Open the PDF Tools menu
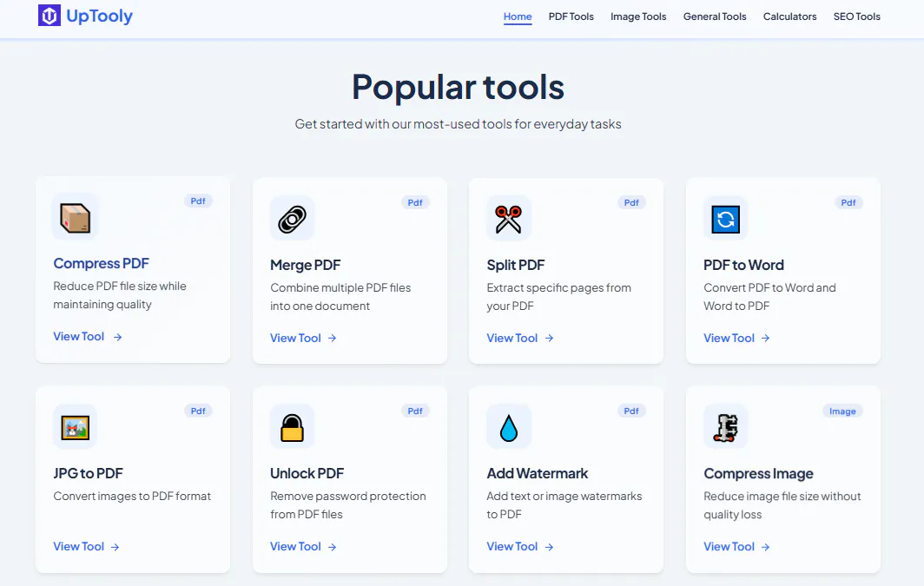 click(571, 16)
